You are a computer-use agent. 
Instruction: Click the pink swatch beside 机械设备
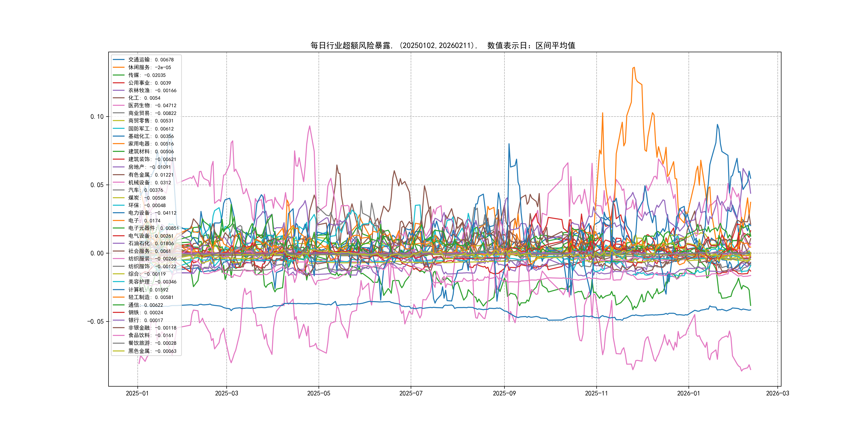(119, 182)
